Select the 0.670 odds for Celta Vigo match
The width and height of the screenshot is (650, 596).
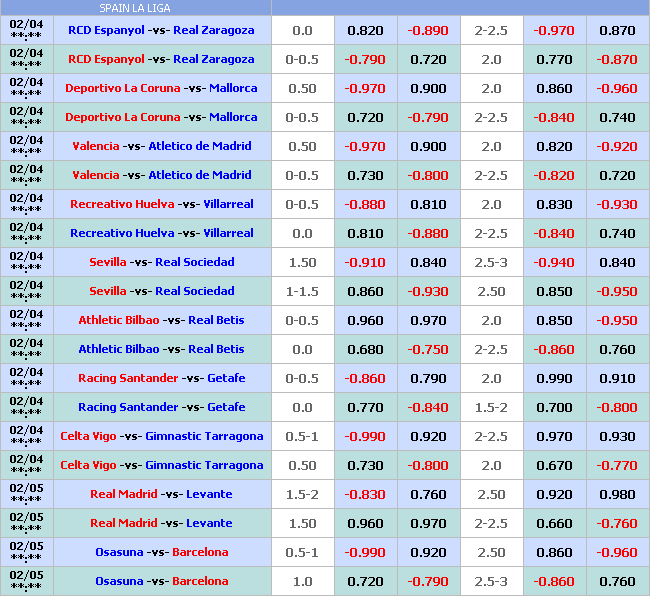(554, 465)
